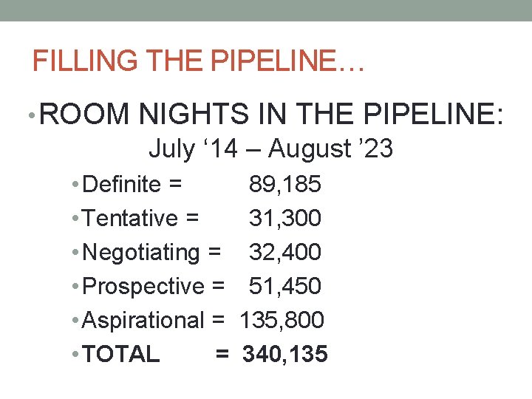Select the 31,300 value
This screenshot has height=399, width=532.
click(284, 218)
